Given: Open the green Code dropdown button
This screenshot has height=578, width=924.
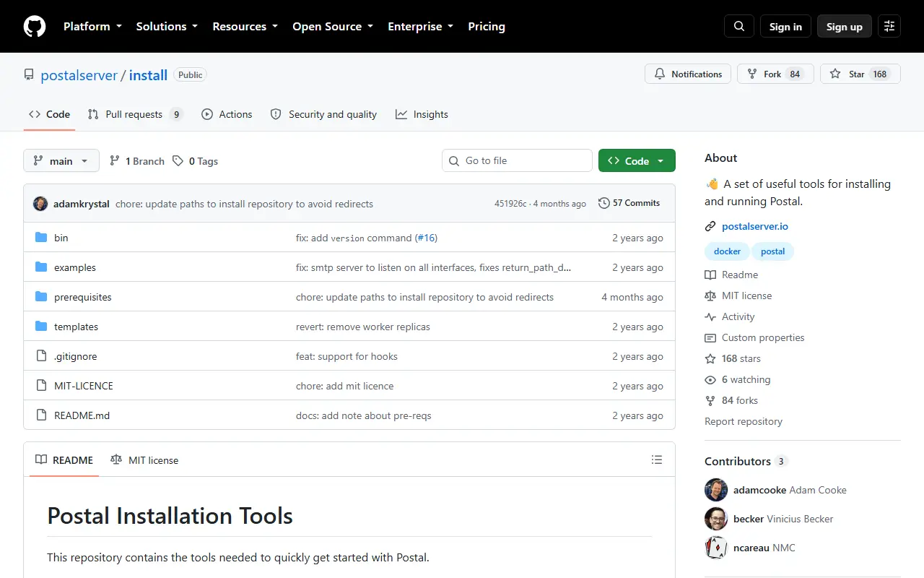Looking at the screenshot, I should (637, 160).
